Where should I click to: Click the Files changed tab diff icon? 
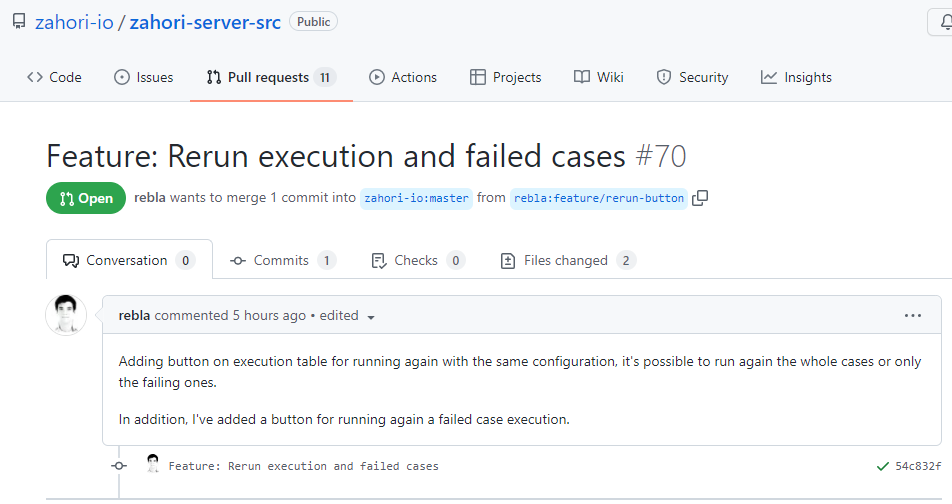click(508, 261)
